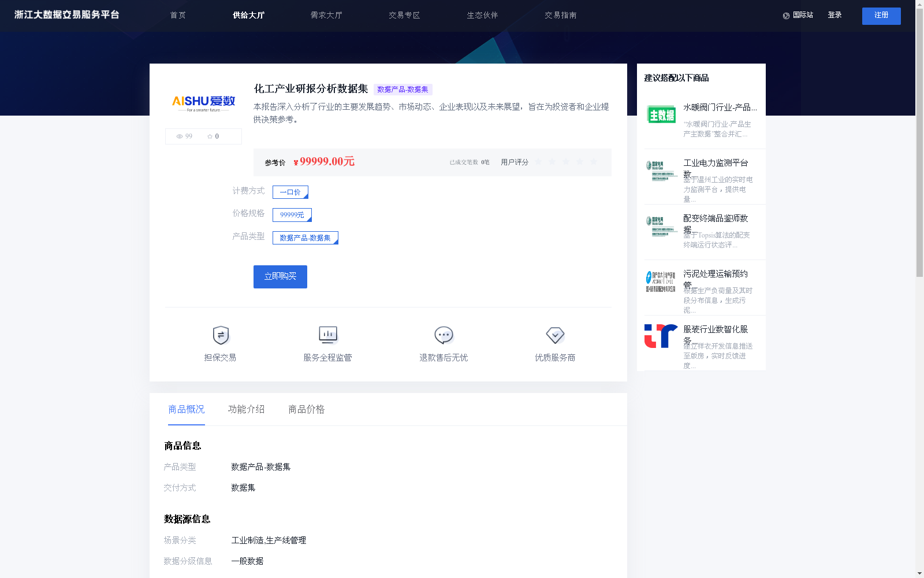
Task: Open 污泥处理运输预约管 title link
Action: pyautogui.click(x=716, y=279)
